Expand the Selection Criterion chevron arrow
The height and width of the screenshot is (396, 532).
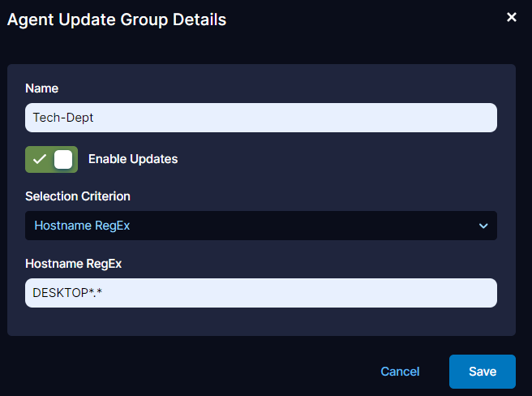[x=483, y=226]
